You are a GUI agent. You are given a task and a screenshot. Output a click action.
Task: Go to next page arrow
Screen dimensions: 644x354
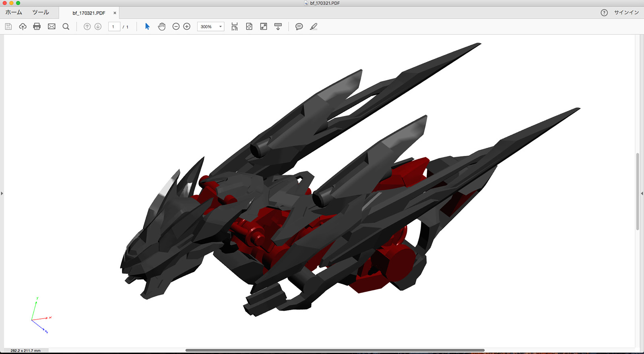click(98, 27)
